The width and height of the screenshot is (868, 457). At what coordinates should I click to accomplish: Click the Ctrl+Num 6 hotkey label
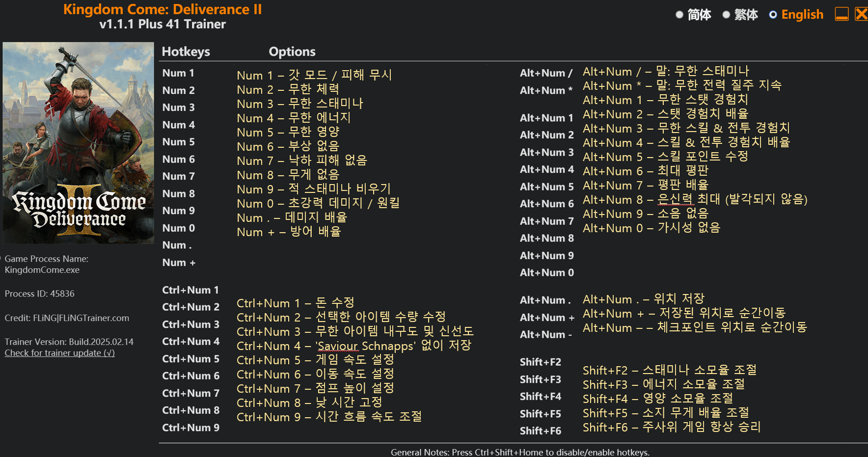click(190, 376)
